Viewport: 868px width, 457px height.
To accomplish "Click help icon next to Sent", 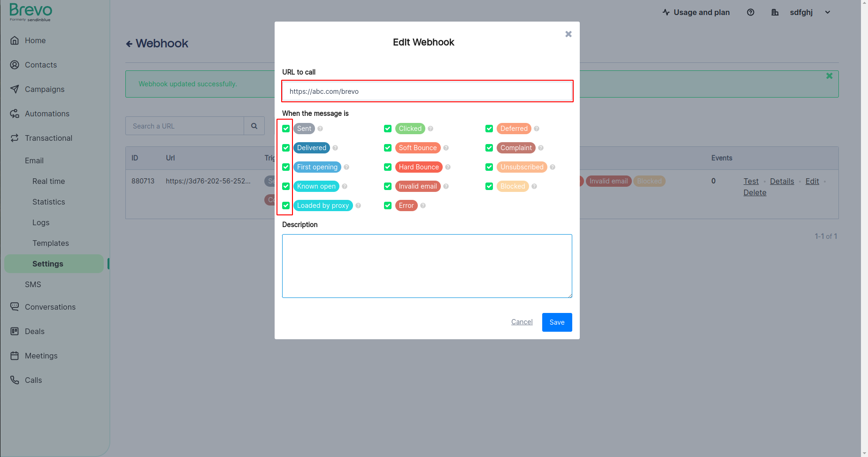I will [320, 129].
